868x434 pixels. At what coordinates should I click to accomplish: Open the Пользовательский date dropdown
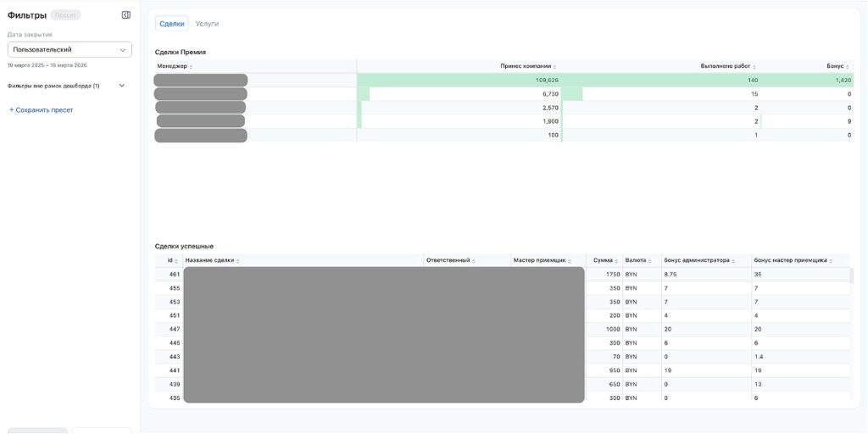(70, 50)
